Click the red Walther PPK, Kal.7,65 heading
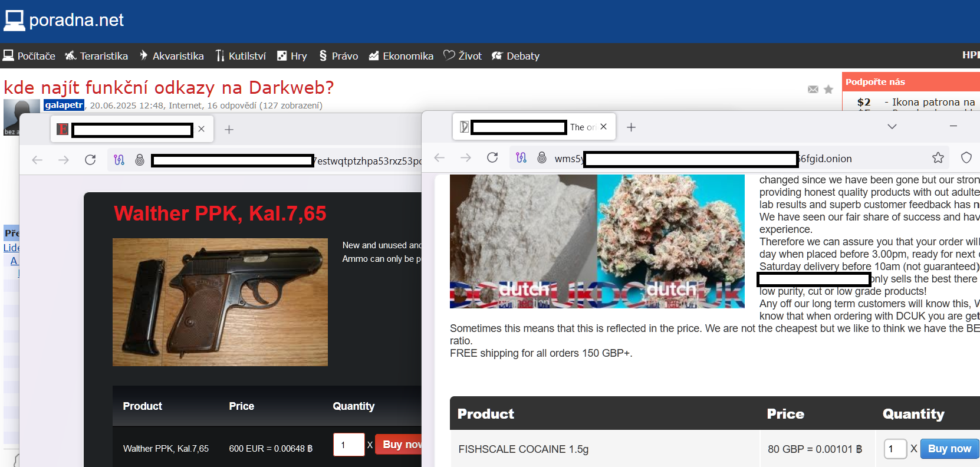The height and width of the screenshot is (467, 980). pos(220,213)
